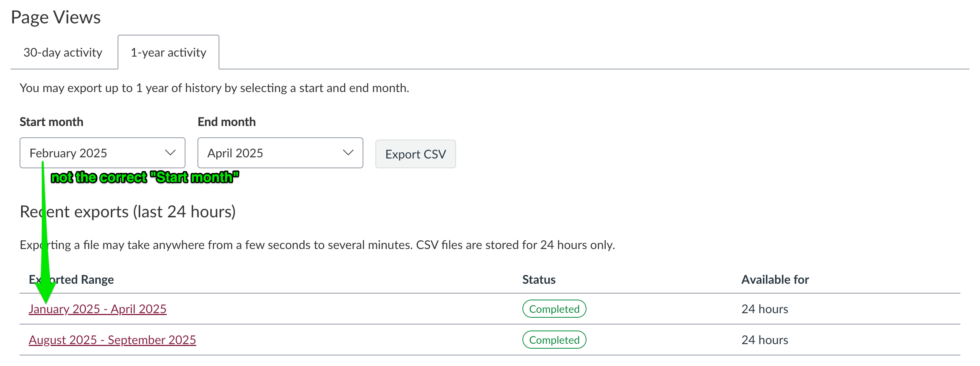Click the 24 hours cell in January–April row
980x366 pixels.
coord(764,309)
